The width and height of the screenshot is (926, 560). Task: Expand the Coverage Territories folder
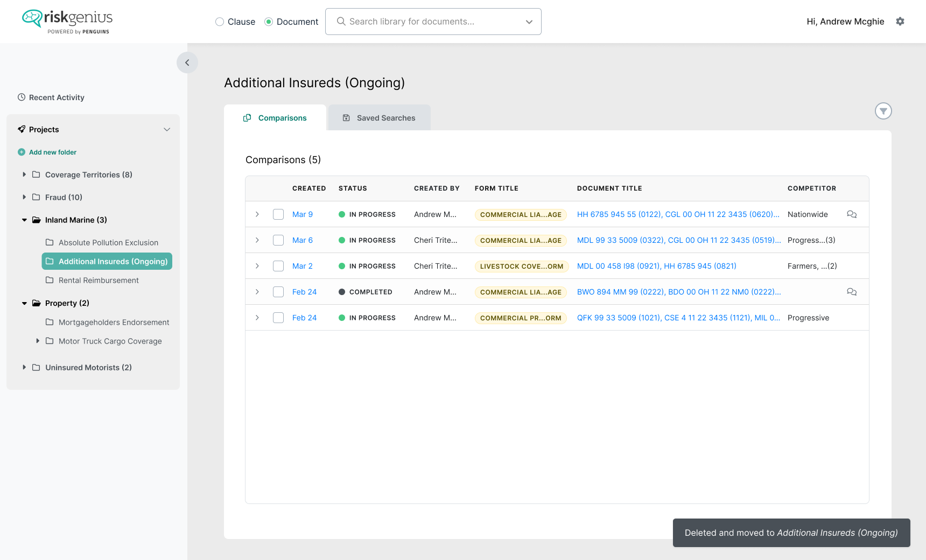tap(24, 174)
